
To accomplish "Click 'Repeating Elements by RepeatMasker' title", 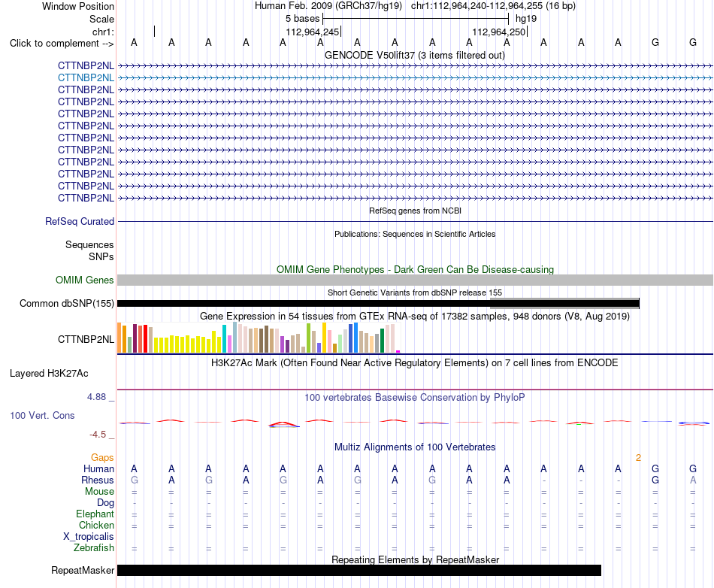I will point(415,559).
